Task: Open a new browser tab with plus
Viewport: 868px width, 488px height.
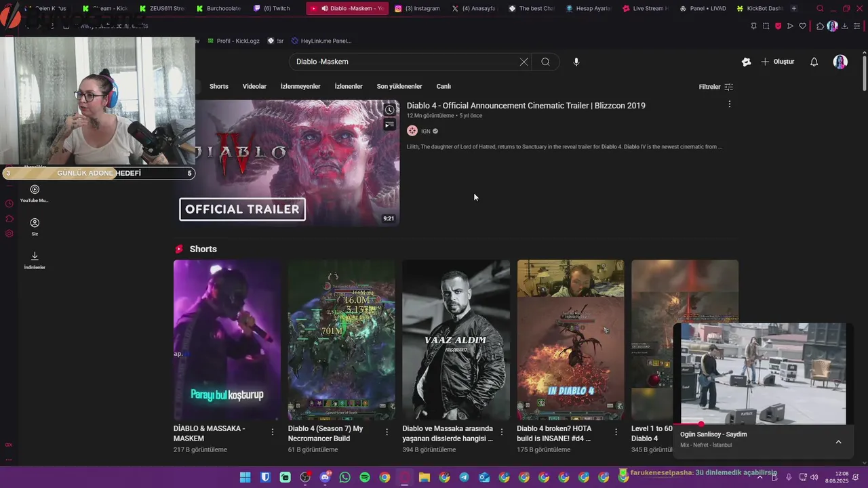Action: point(793,8)
